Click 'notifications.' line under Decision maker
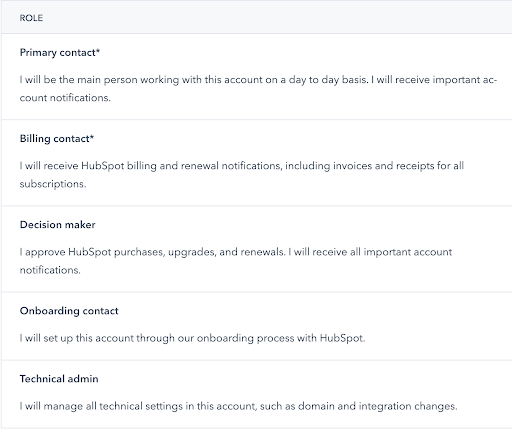The height and width of the screenshot is (433, 512). point(50,270)
